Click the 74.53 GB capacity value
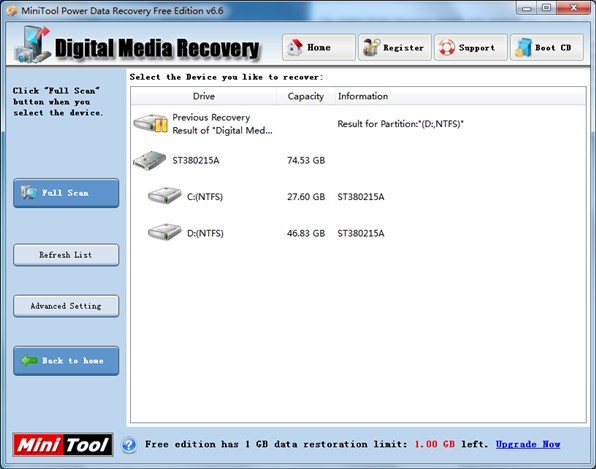The width and height of the screenshot is (596, 469). [306, 160]
